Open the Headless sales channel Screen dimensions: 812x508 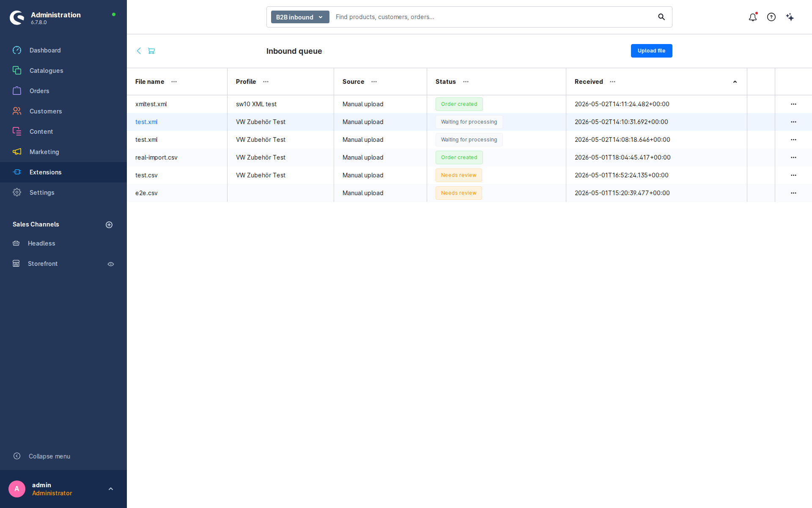[x=41, y=243]
